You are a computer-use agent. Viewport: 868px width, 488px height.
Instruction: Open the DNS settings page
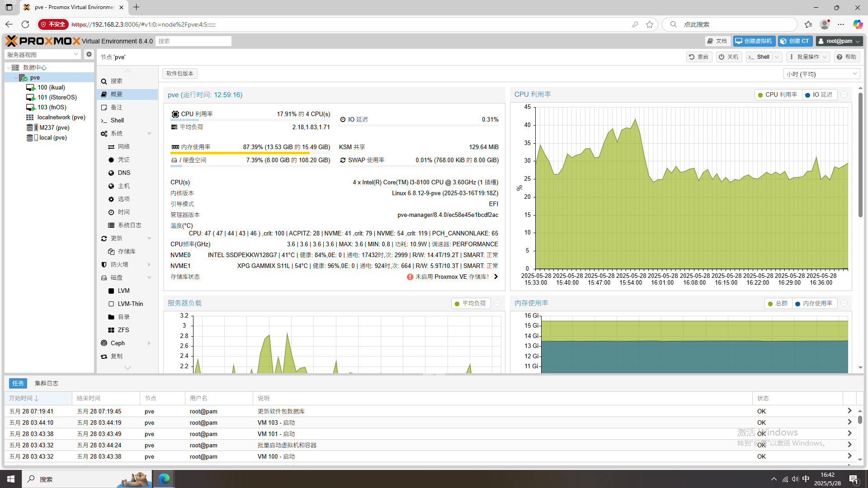[124, 173]
